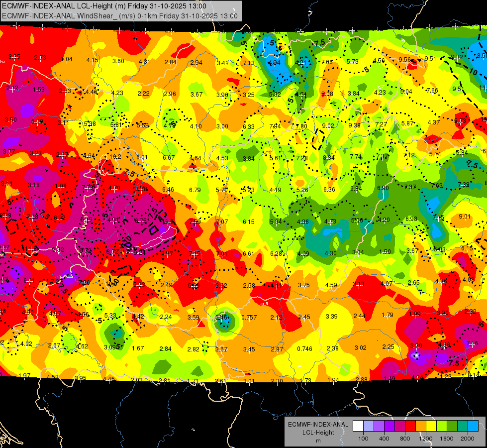Click the legend tick label 800
This screenshot has height=448, width=487.
tap(405, 439)
